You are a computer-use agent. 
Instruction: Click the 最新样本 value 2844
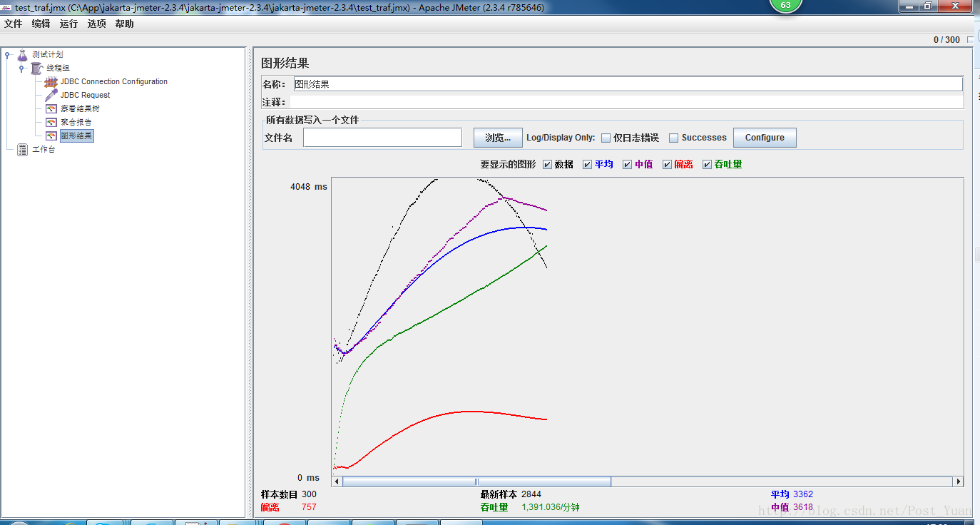(531, 494)
